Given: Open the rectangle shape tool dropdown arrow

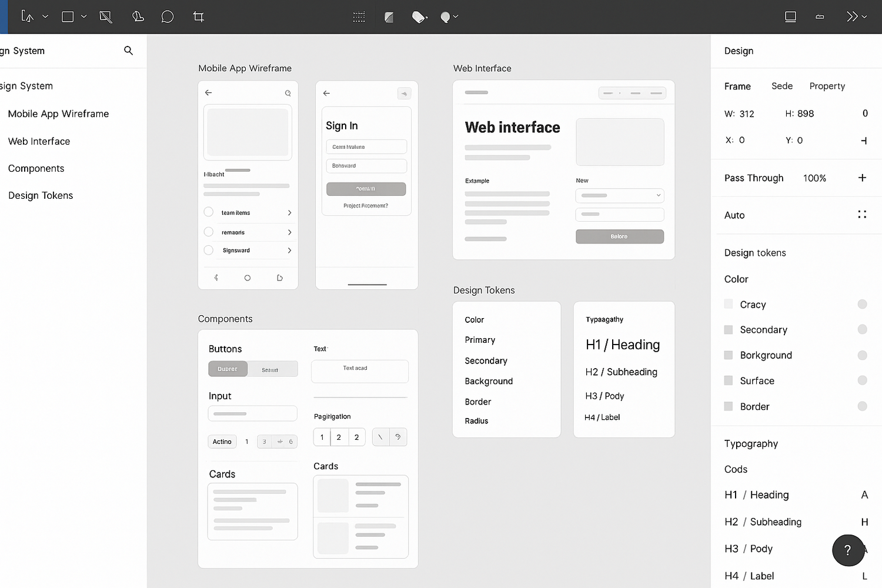Looking at the screenshot, I should point(84,16).
